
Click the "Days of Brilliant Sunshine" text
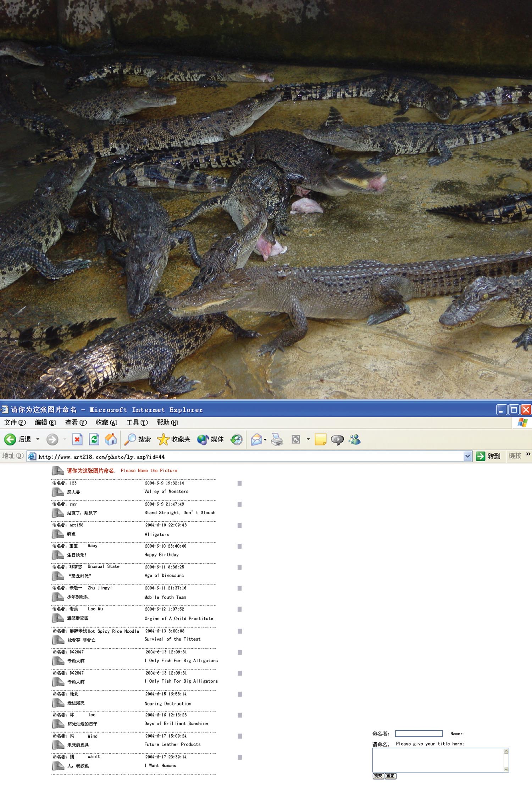(176, 723)
